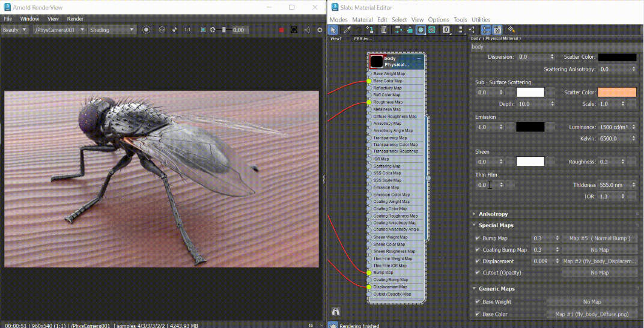Open binoculars search icon below node view
This screenshot has height=328, width=644.
(336, 312)
